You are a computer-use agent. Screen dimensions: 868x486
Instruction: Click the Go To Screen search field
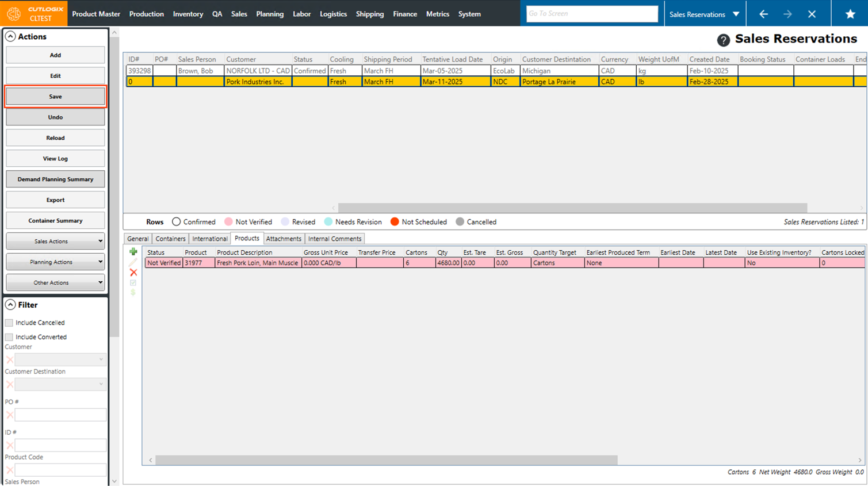pyautogui.click(x=591, y=14)
